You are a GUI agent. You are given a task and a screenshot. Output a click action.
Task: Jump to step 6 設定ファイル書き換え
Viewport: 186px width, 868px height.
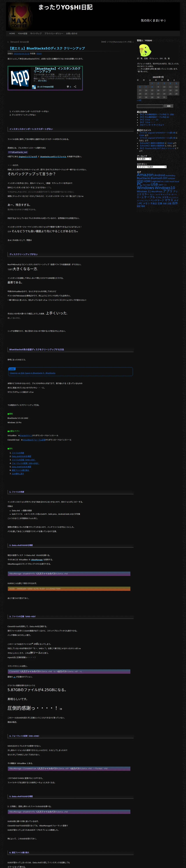[21, 470]
